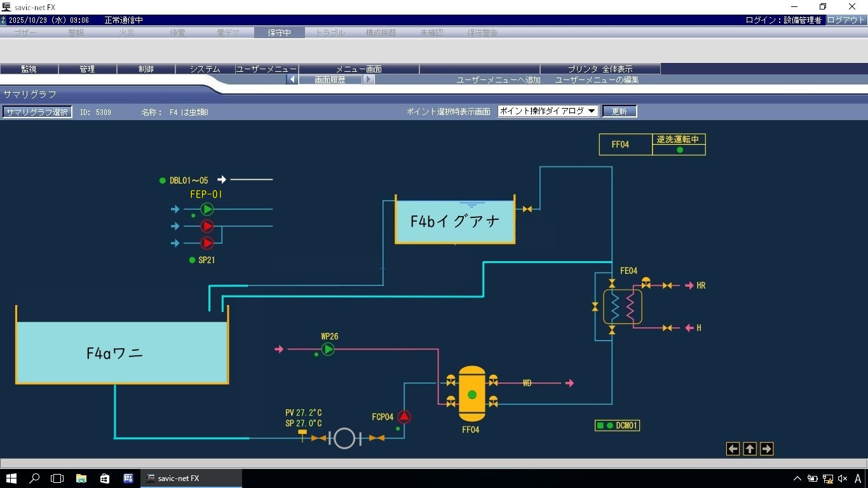
Task: Click the 逆洗運転中 status indicator for FF04
Action: click(679, 150)
